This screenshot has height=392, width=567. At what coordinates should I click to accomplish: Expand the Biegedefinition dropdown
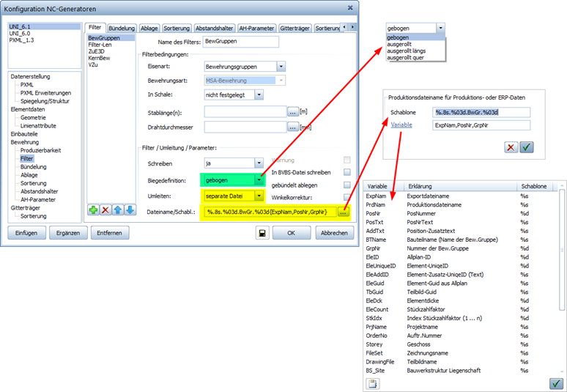click(259, 180)
